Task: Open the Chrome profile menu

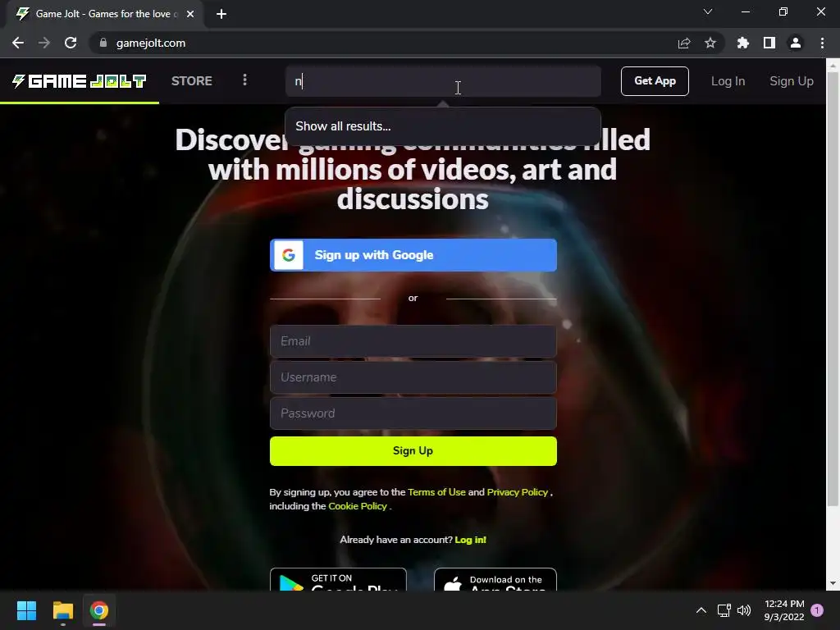Action: (x=796, y=43)
